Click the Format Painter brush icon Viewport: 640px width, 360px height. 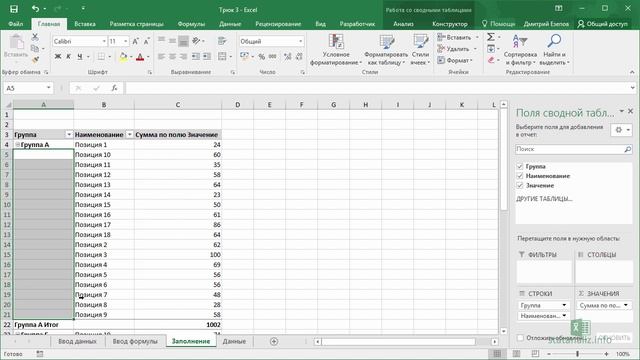[x=35, y=60]
